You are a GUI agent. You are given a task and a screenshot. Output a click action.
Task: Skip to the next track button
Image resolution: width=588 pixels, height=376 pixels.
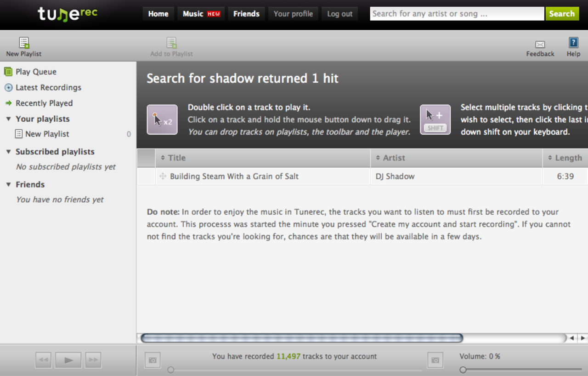pos(93,360)
